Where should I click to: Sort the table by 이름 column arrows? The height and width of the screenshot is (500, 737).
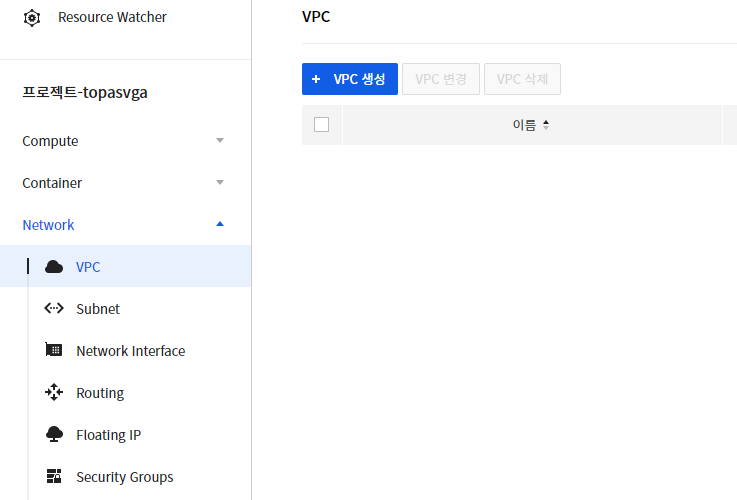pos(546,125)
